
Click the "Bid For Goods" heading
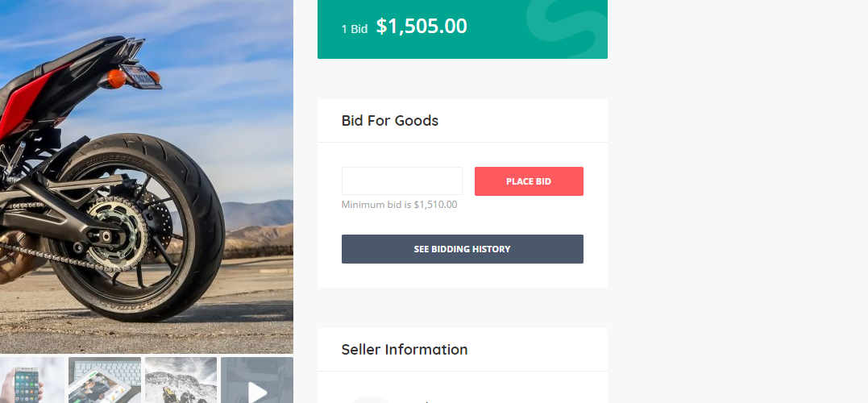(390, 121)
